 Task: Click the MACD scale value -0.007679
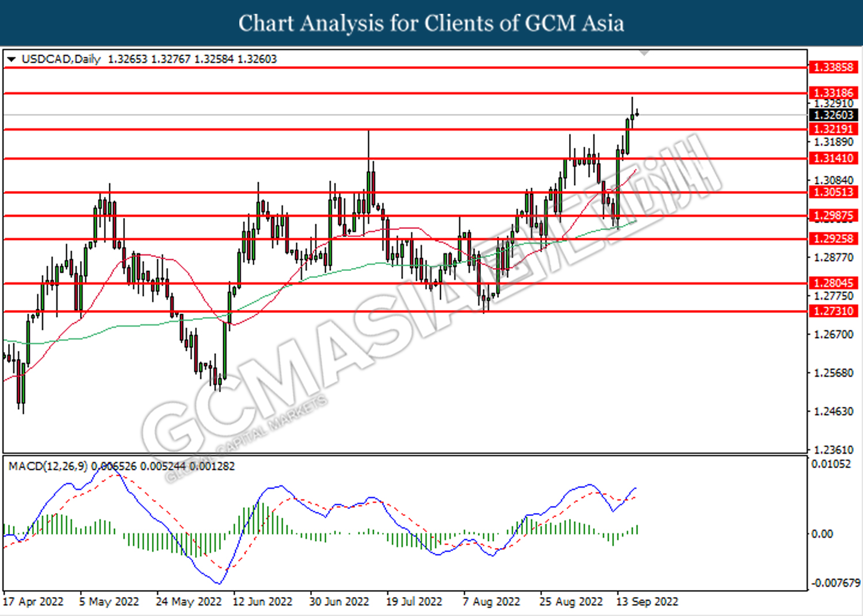pos(835,583)
